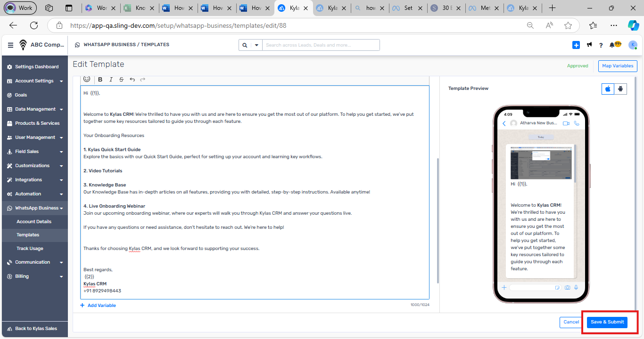This screenshot has height=339, width=644.
Task: Apply bold formatting in template editor
Action: pyautogui.click(x=100, y=80)
